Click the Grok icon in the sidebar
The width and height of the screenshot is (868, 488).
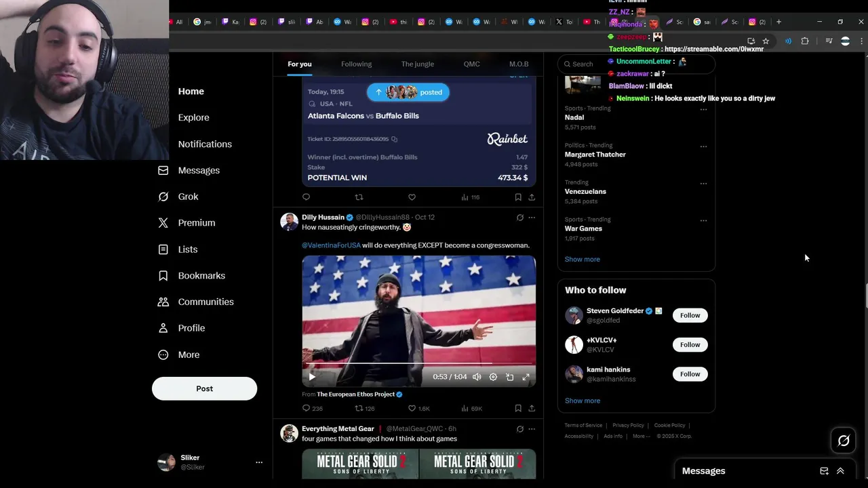tap(163, 197)
